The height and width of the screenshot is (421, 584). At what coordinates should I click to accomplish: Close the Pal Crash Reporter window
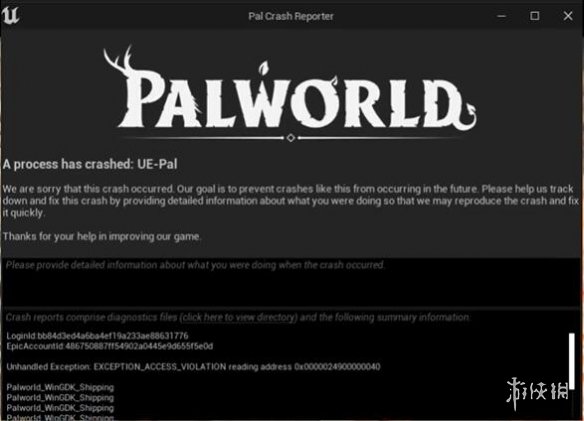tap(568, 16)
